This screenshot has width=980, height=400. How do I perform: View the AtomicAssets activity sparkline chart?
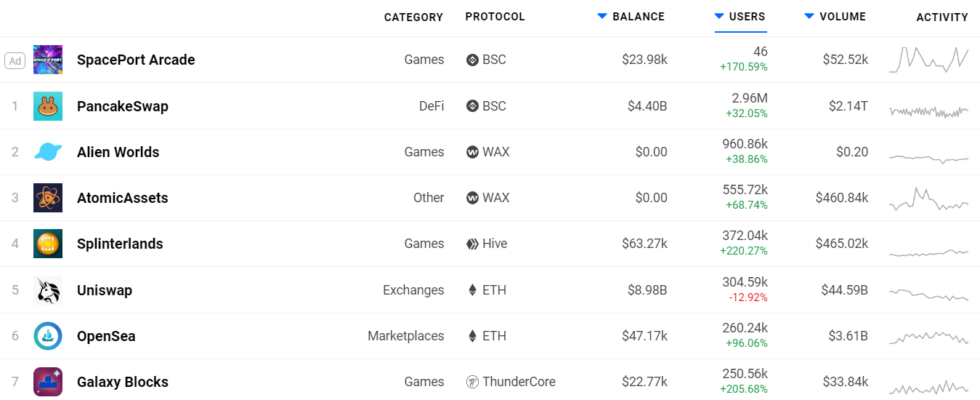928,199
